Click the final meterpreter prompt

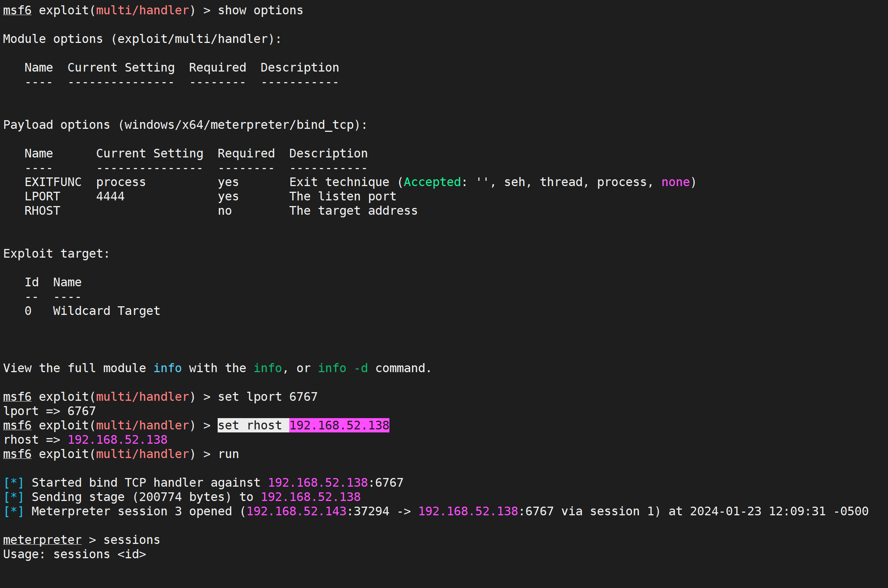(x=42, y=540)
